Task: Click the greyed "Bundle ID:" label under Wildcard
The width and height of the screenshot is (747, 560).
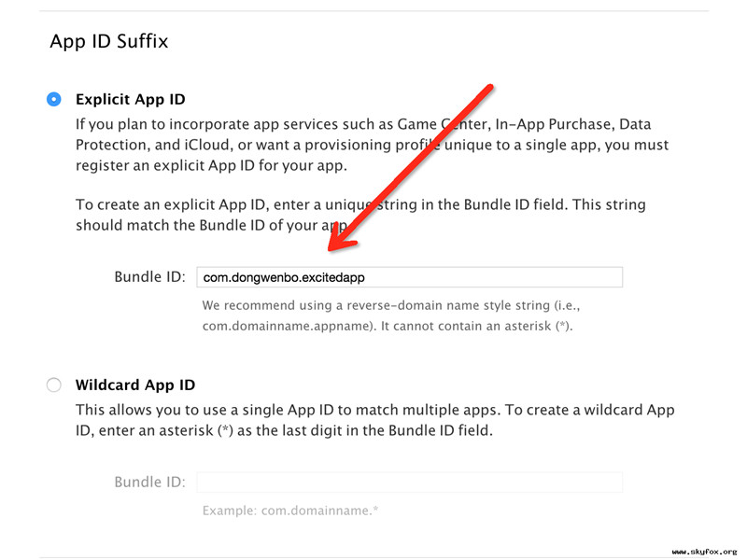Action: (150, 482)
